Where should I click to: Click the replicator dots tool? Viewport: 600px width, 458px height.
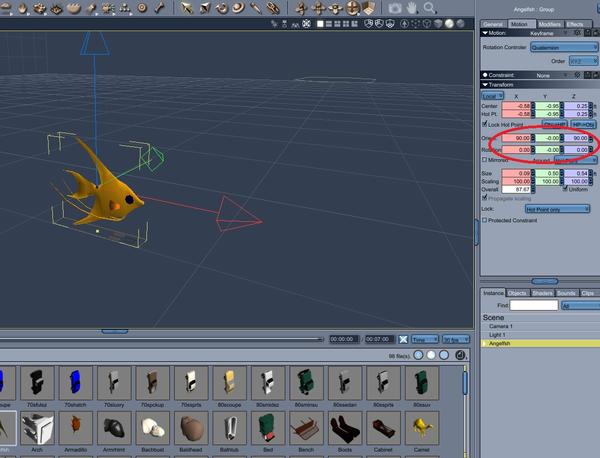(125, 7)
